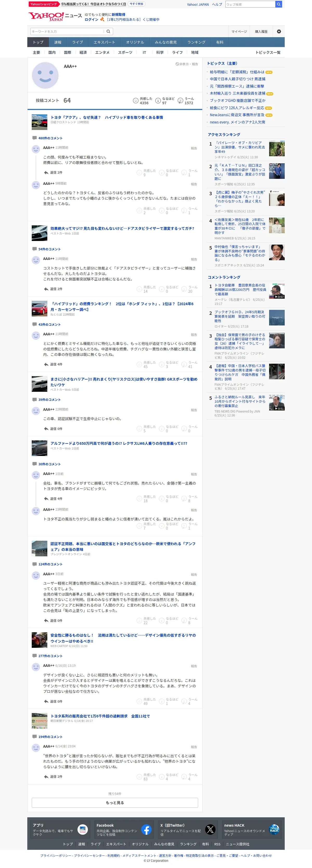Click the news HACK icon in the footer
Image resolution: width=312 pixels, height=868 pixels.
click(274, 829)
